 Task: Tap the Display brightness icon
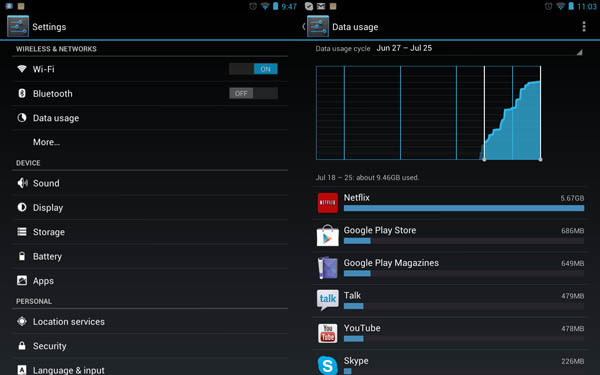(x=22, y=207)
